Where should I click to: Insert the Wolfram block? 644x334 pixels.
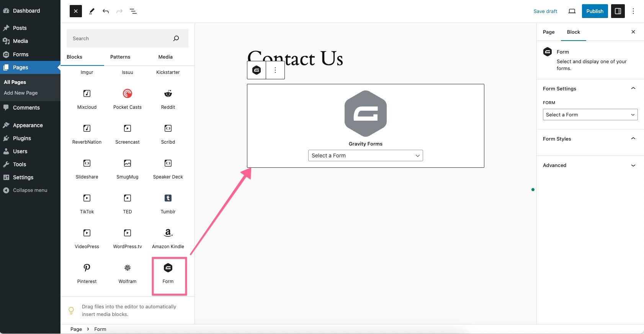[x=127, y=273]
